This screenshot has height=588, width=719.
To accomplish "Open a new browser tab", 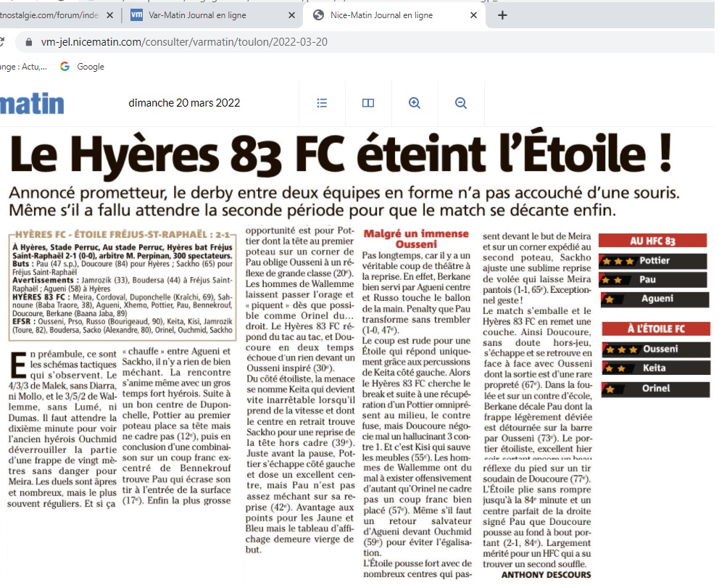I will coord(502,15).
